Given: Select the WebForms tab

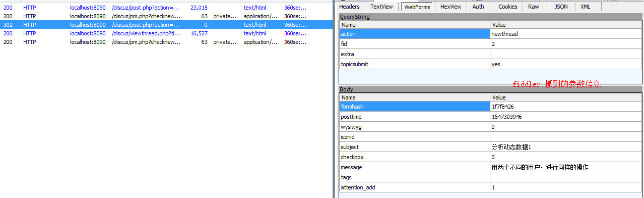Looking at the screenshot, I should [x=417, y=7].
